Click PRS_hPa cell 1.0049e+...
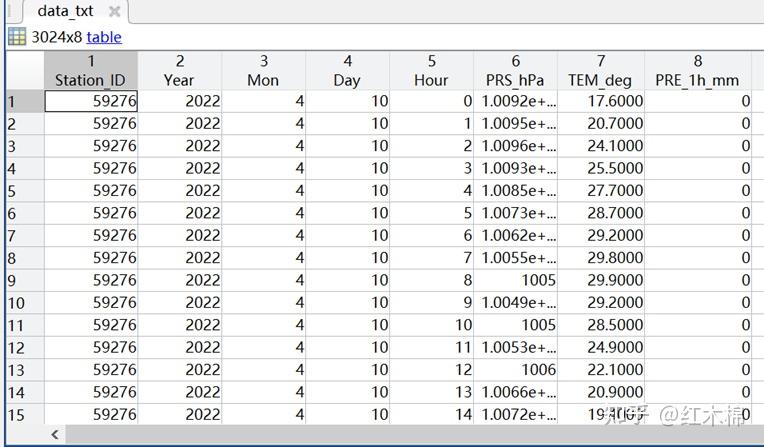Screen dimensions: 764x447 (516, 303)
